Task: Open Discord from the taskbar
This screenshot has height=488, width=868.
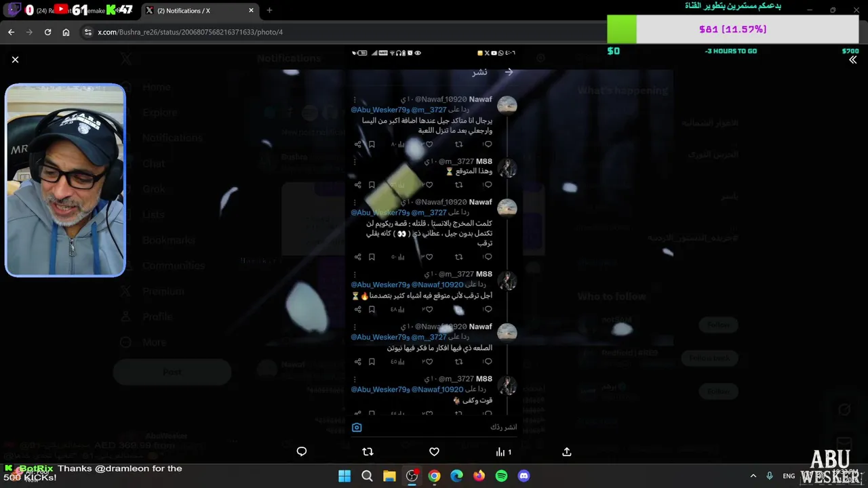Action: coord(524,476)
